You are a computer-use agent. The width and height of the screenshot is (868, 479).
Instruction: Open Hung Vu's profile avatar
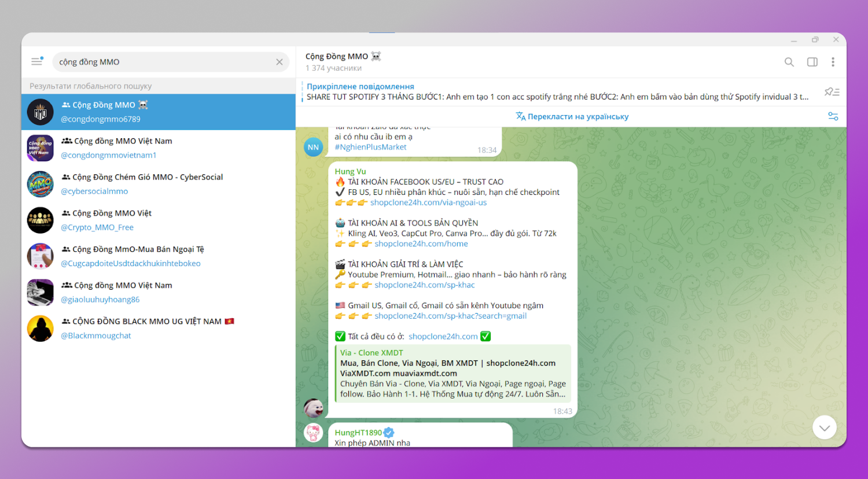click(x=313, y=408)
